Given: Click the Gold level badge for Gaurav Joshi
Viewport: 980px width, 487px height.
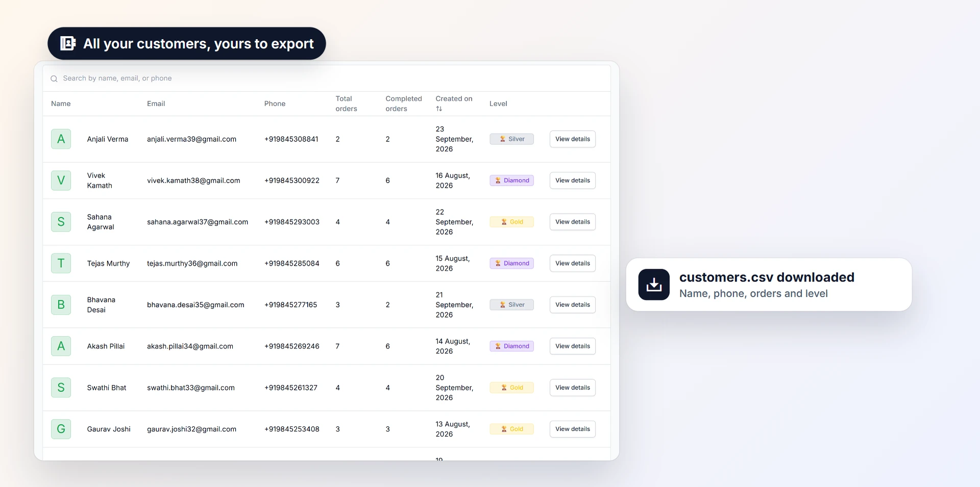Looking at the screenshot, I should 511,429.
